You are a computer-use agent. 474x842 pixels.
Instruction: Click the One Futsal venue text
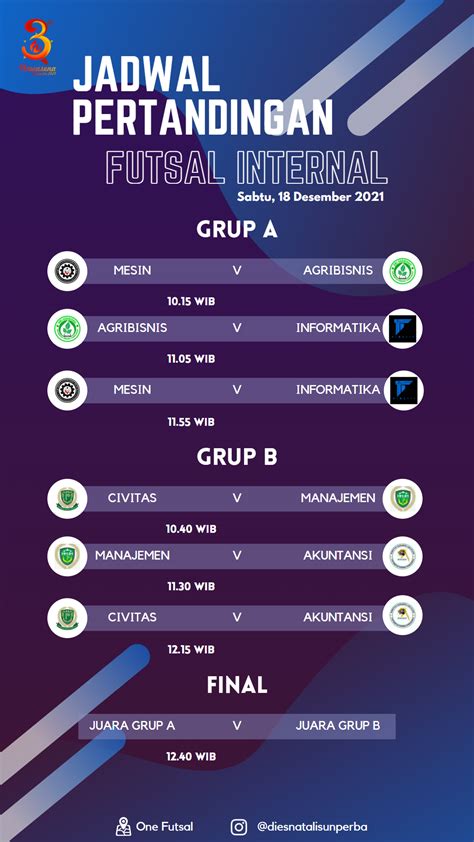(x=164, y=827)
